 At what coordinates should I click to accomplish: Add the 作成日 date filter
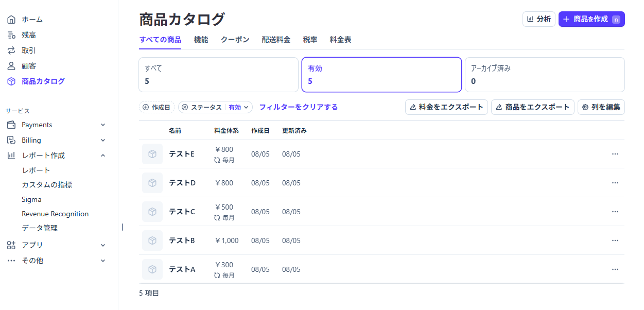click(157, 107)
